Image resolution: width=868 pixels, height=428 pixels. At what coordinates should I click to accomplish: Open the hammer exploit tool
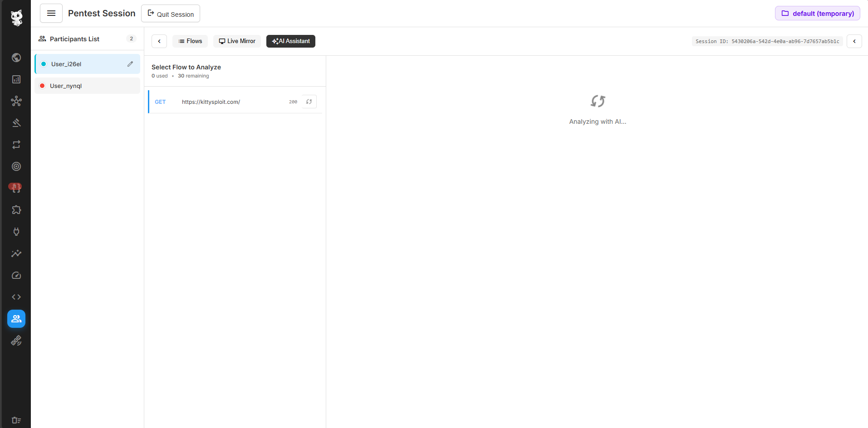16,122
